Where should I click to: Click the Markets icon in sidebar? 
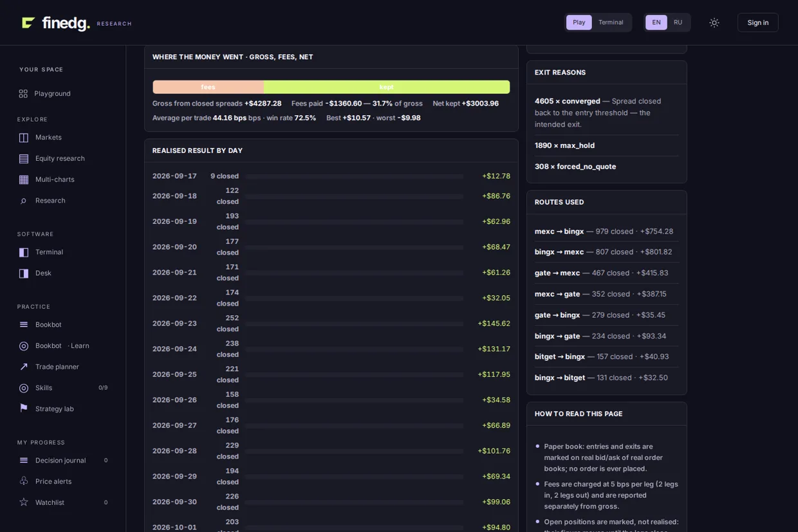pyautogui.click(x=24, y=138)
